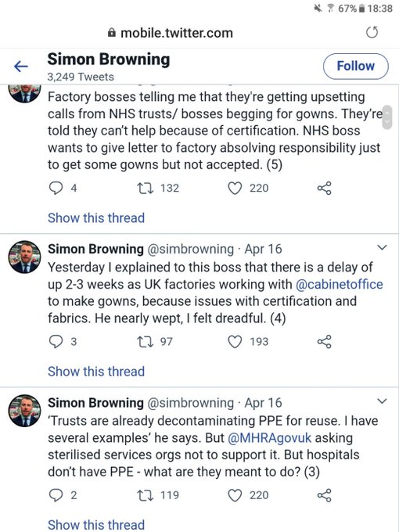
Task: Share the decontaminating PPE tweet
Action: tap(324, 495)
